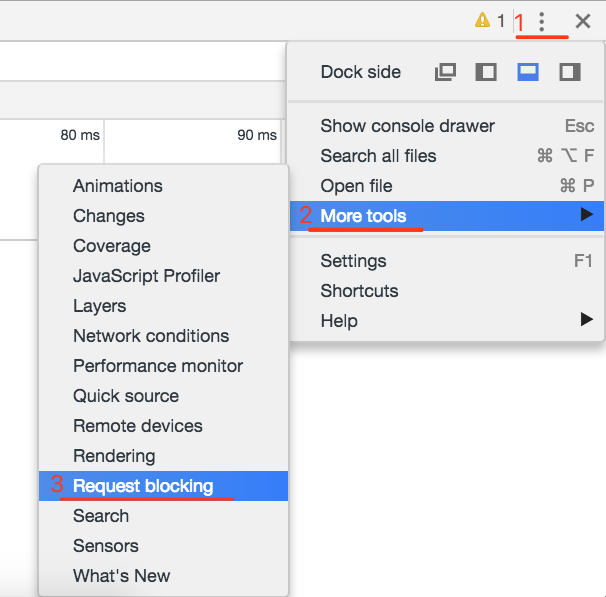
Task: Open the three-dot DevTools customize menu
Action: (541, 21)
